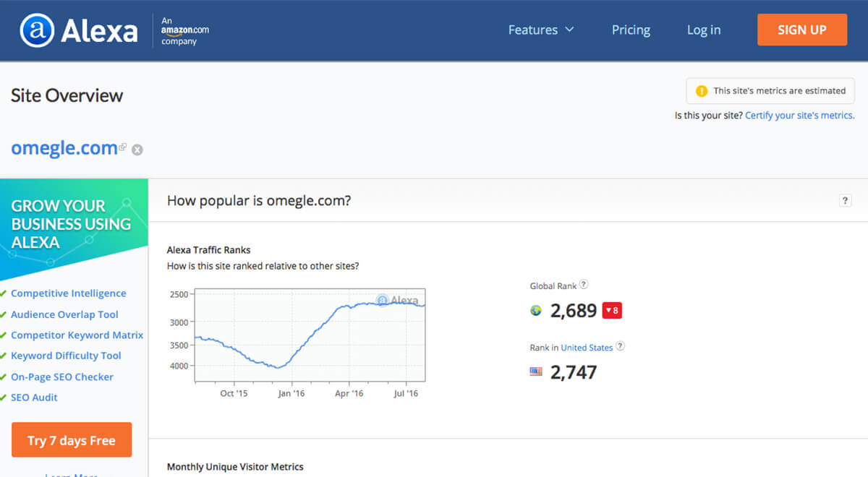Go to Log in
Image resolution: width=868 pixels, height=477 pixels.
[x=704, y=30]
